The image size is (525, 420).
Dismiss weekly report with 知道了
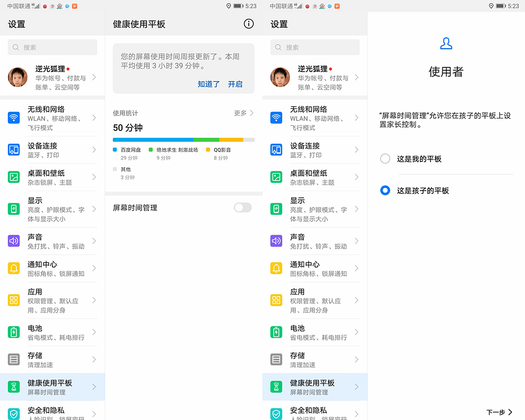click(209, 84)
